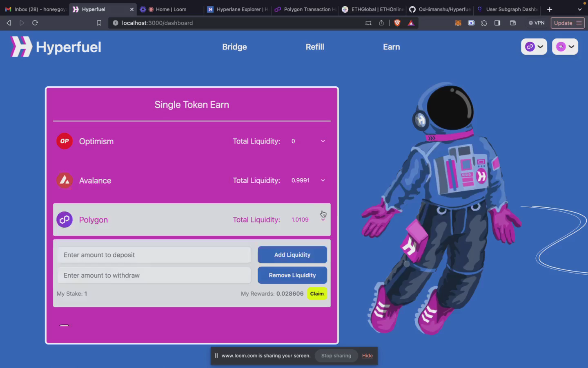Expand the Optimism liquidity row
This screenshot has width=588, height=368.
(x=323, y=141)
